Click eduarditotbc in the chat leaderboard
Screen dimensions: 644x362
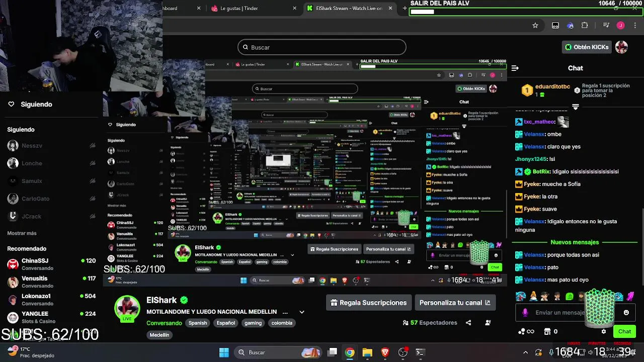tap(552, 86)
